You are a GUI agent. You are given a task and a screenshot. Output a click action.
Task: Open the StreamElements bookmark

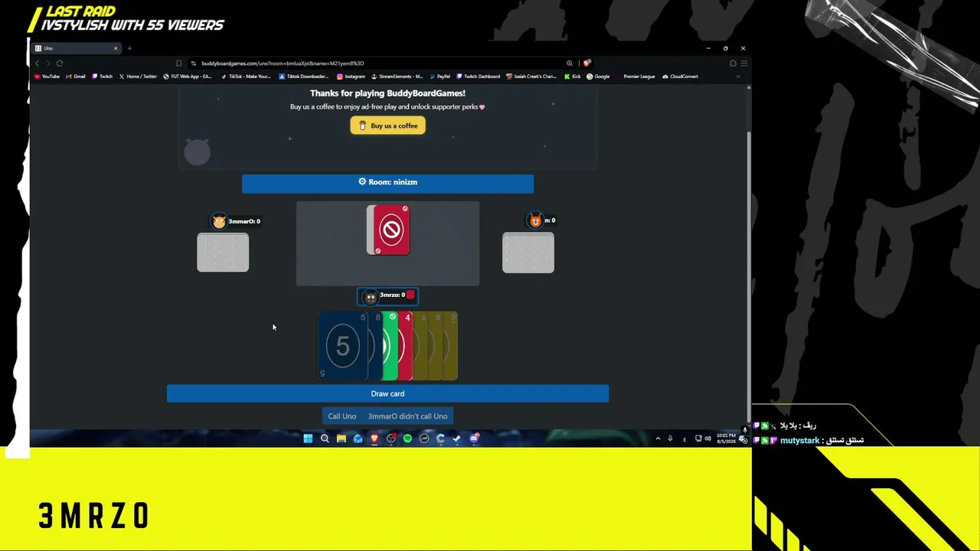point(397,77)
